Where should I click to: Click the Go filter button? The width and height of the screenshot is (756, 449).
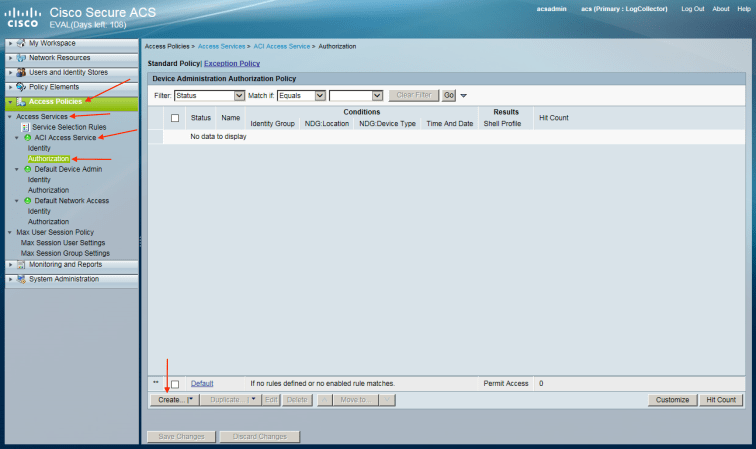click(448, 95)
